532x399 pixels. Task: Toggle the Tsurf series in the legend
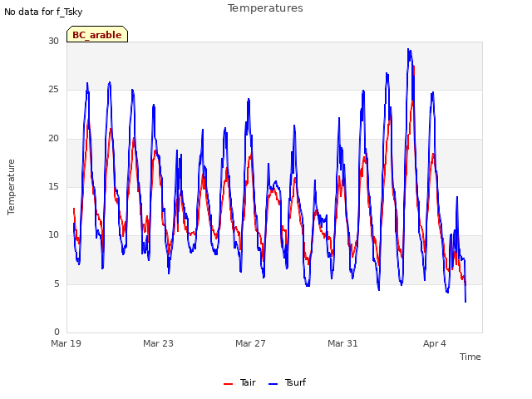point(287,382)
